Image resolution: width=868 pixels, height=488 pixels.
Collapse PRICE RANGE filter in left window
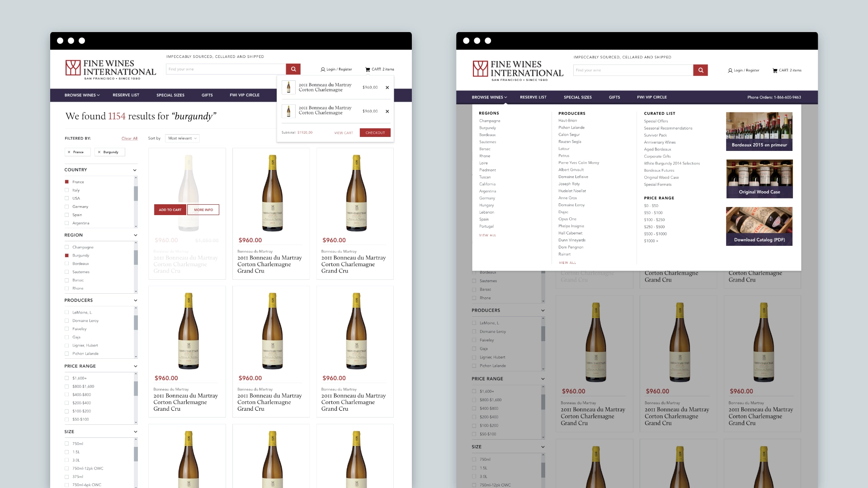pyautogui.click(x=135, y=366)
